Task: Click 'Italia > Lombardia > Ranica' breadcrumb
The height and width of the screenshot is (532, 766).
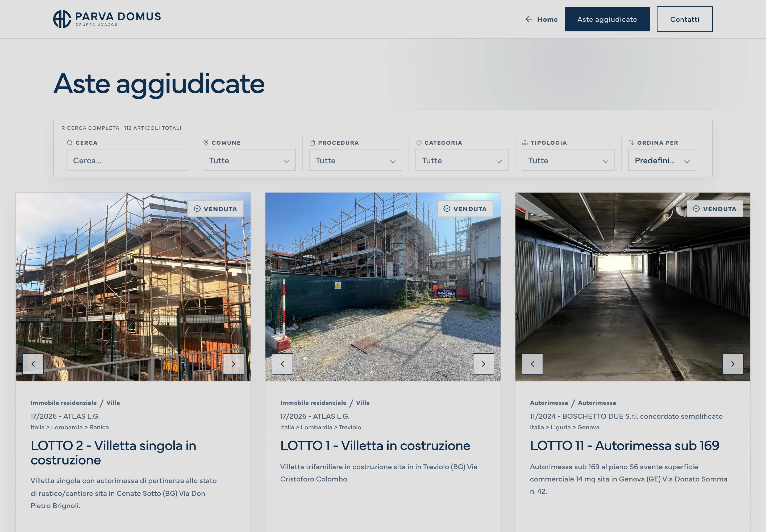Action: pos(70,427)
